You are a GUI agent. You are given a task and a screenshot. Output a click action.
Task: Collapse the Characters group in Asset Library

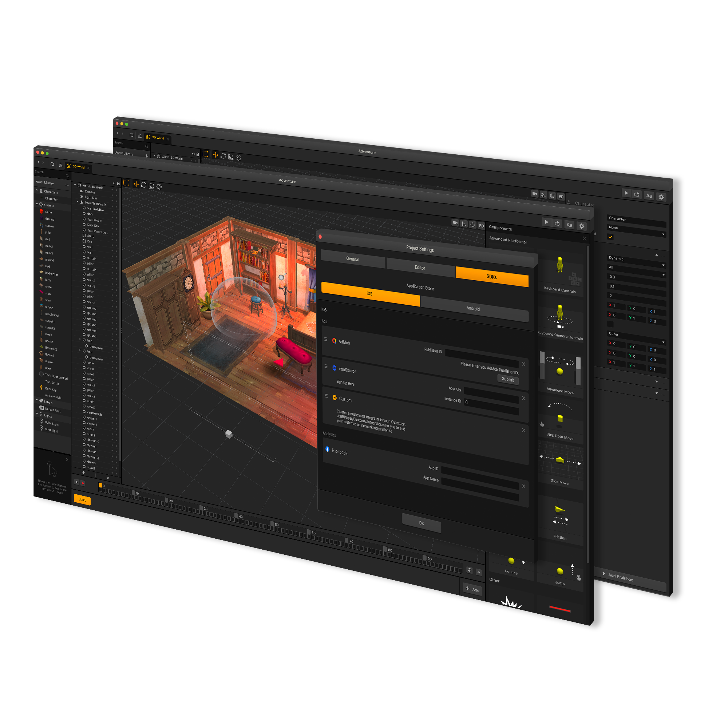37,191
